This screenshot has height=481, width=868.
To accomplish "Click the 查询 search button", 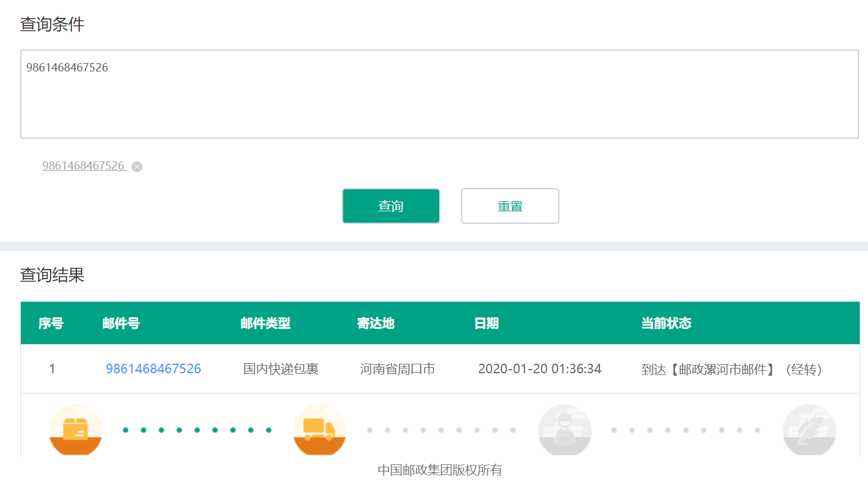I will click(x=391, y=206).
